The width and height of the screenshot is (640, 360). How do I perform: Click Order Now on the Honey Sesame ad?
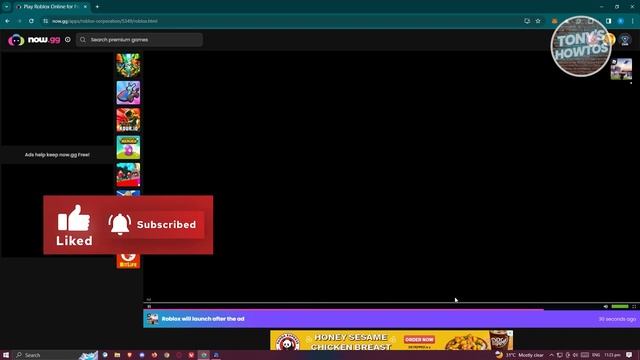point(419,340)
